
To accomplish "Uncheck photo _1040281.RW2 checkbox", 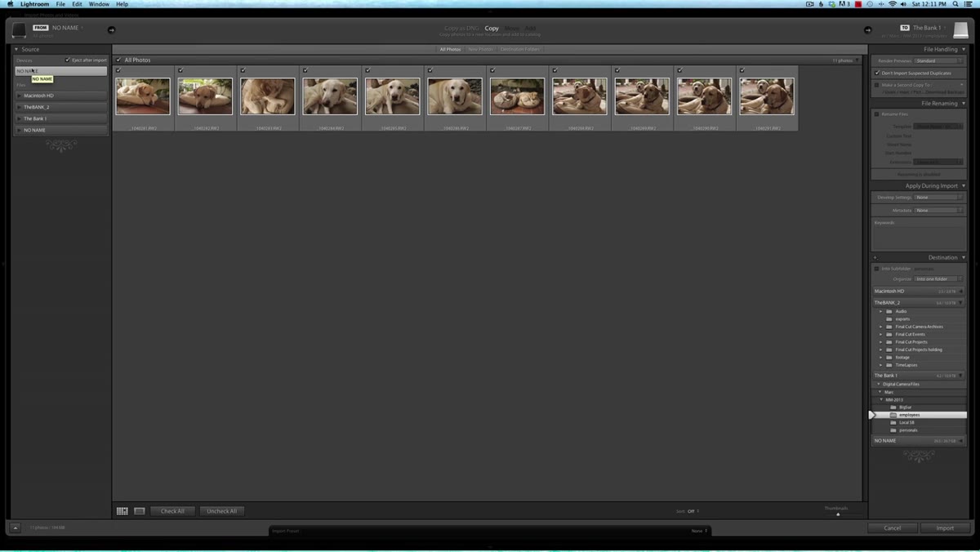I will pos(118,71).
